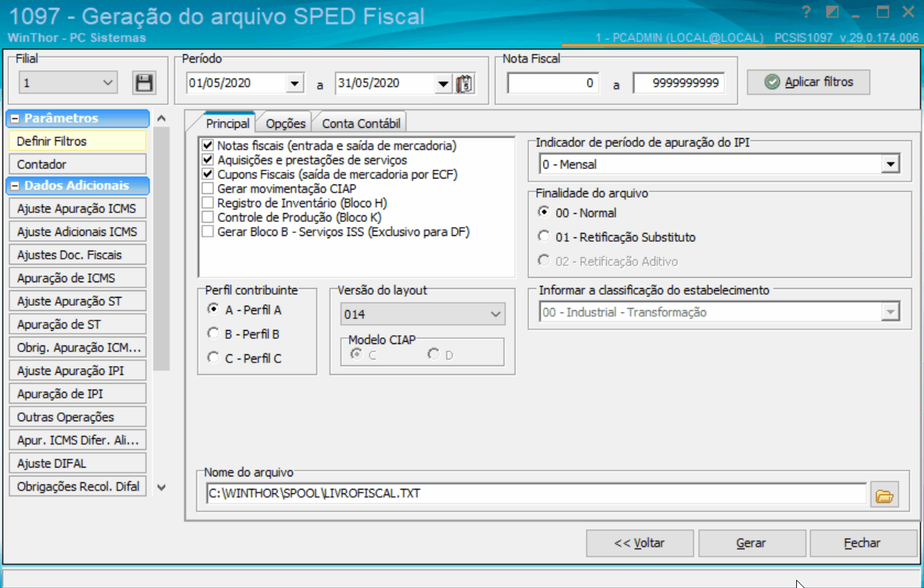924x588 pixels.
Task: Open the end date 31/05/2020 dropdown arrow
Action: point(443,84)
